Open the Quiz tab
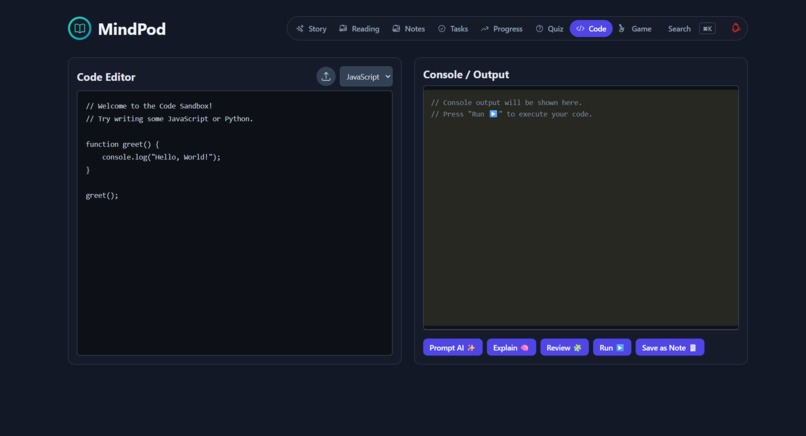 (x=549, y=29)
